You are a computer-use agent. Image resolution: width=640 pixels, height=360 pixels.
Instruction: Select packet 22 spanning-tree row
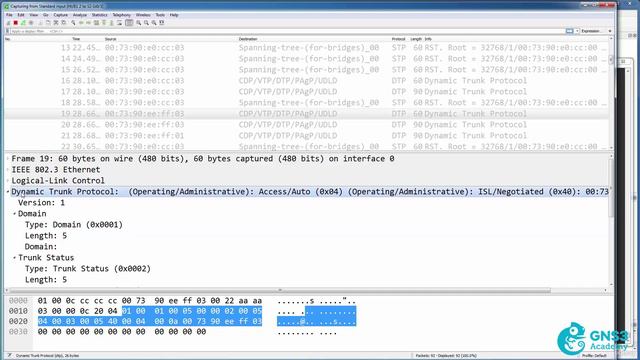coord(306,146)
